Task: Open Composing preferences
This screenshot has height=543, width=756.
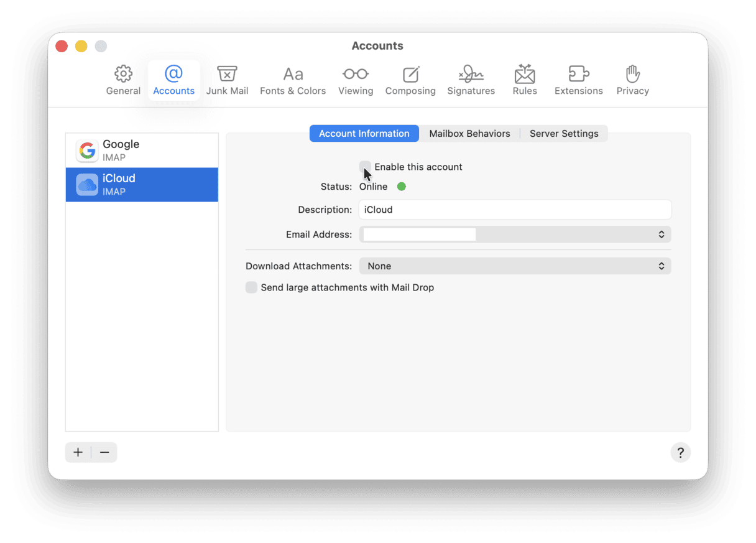Action: pos(410,80)
